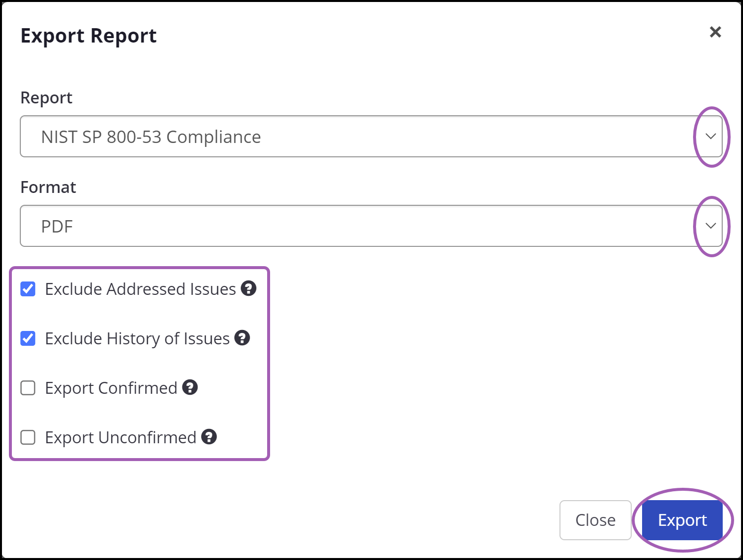Click the Close button
This screenshot has height=560, width=743.
595,520
